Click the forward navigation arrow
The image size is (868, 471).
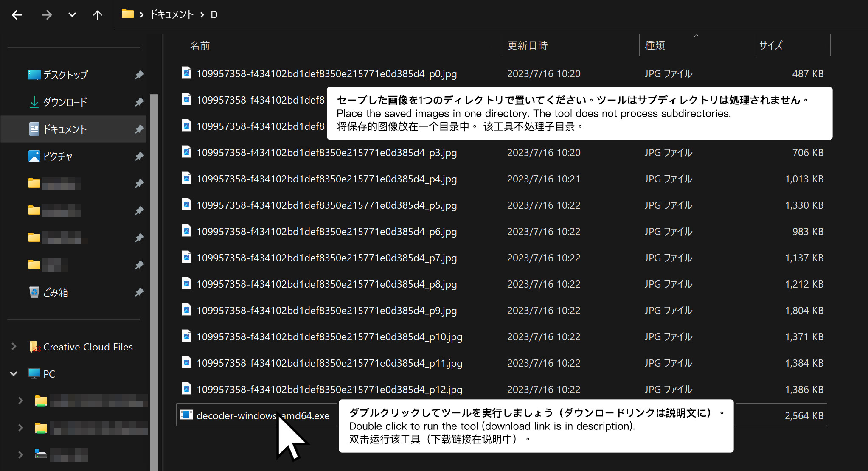click(x=46, y=15)
